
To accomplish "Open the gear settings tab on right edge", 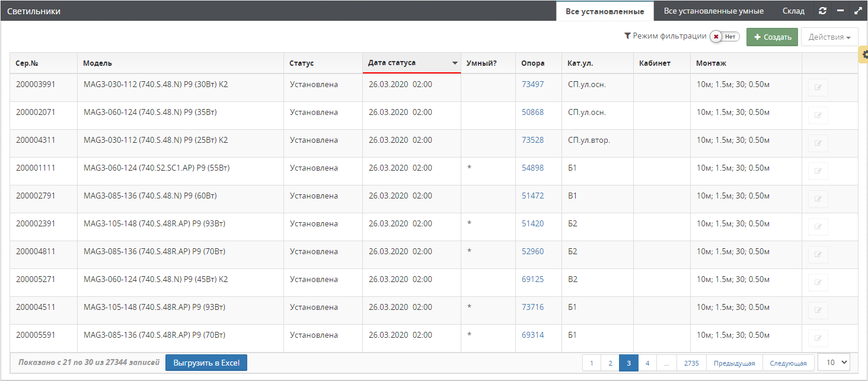I will [x=864, y=55].
